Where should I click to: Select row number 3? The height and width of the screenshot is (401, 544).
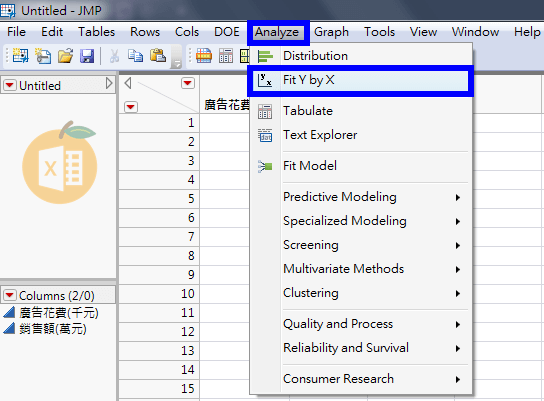click(x=159, y=161)
